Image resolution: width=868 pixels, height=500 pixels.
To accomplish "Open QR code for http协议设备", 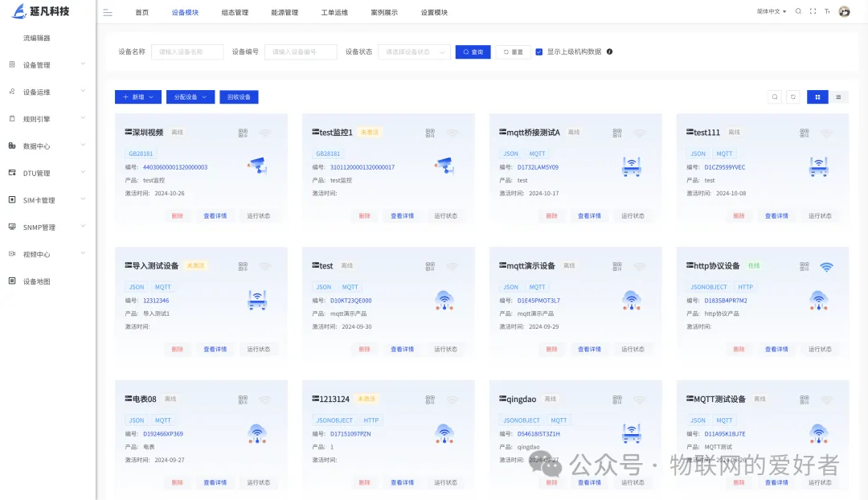I will tap(805, 266).
